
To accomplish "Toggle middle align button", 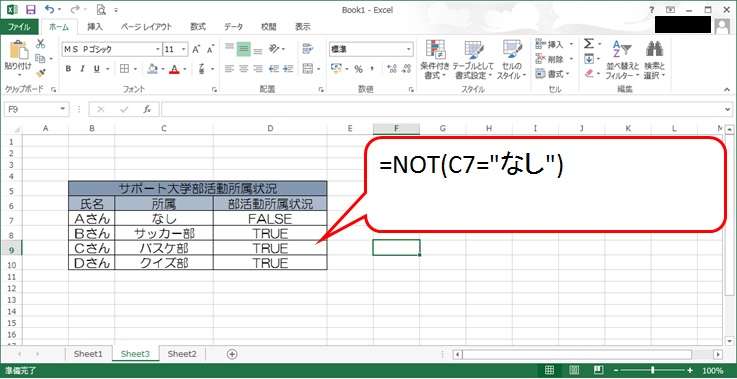I will [243, 49].
